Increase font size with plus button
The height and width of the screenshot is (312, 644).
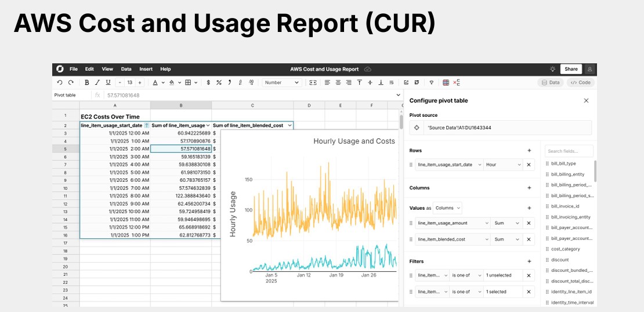coord(140,83)
